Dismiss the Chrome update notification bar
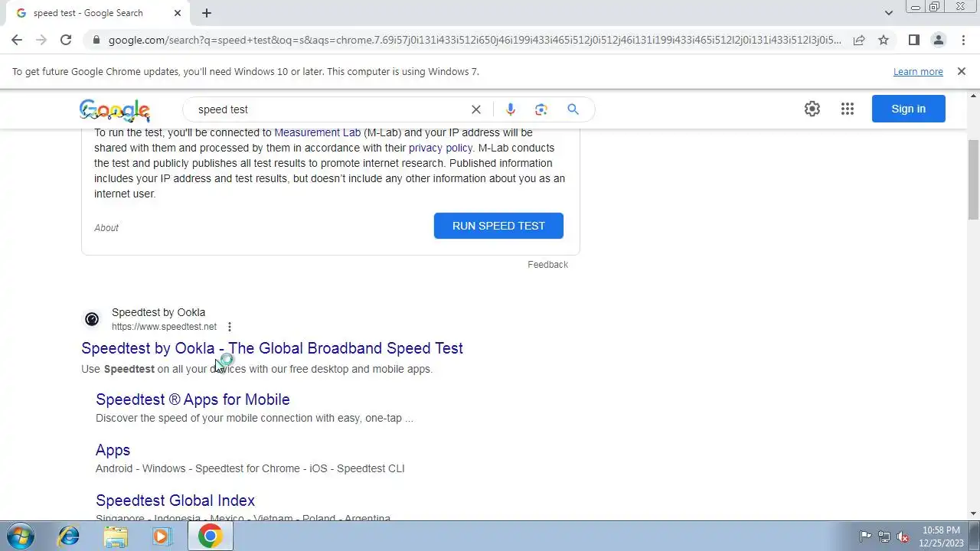This screenshot has width=980, height=551. point(962,71)
